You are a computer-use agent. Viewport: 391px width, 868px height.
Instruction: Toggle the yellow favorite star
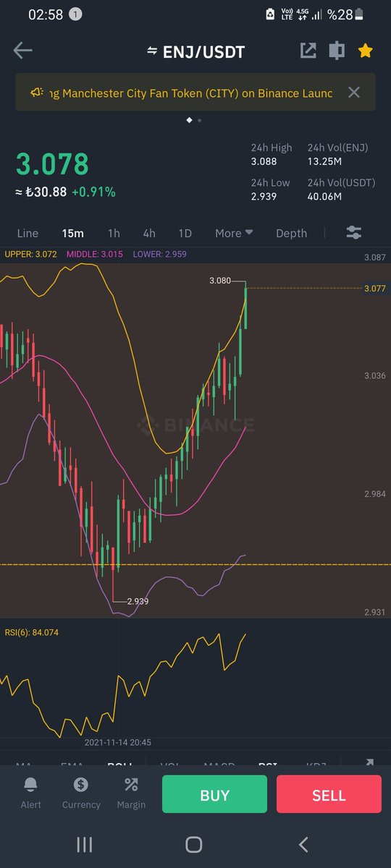click(x=366, y=51)
